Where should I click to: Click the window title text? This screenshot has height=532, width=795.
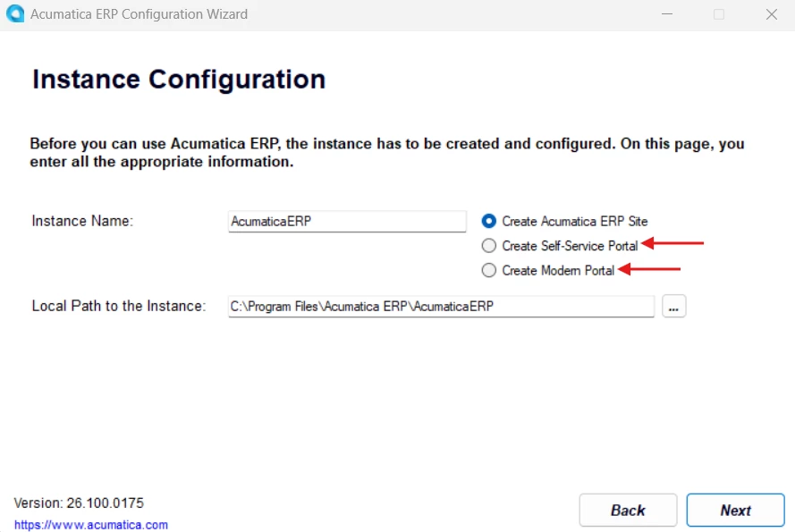coord(139,14)
